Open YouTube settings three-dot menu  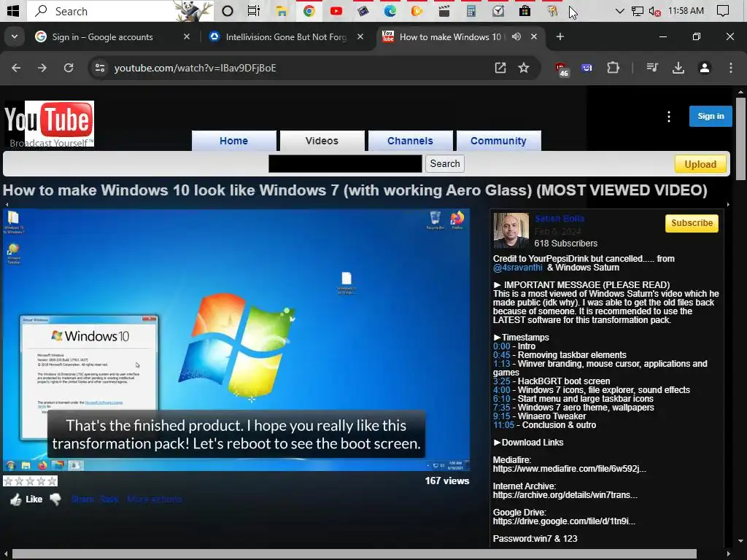669,117
